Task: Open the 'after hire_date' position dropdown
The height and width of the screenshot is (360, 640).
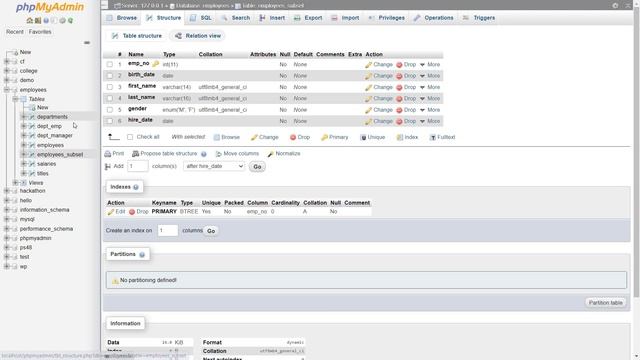Action: [214, 166]
